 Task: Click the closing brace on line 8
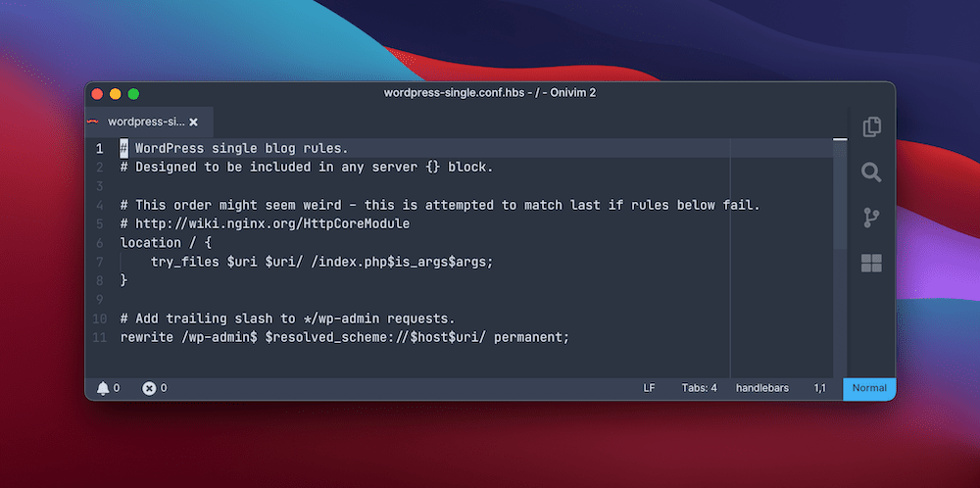(x=123, y=280)
